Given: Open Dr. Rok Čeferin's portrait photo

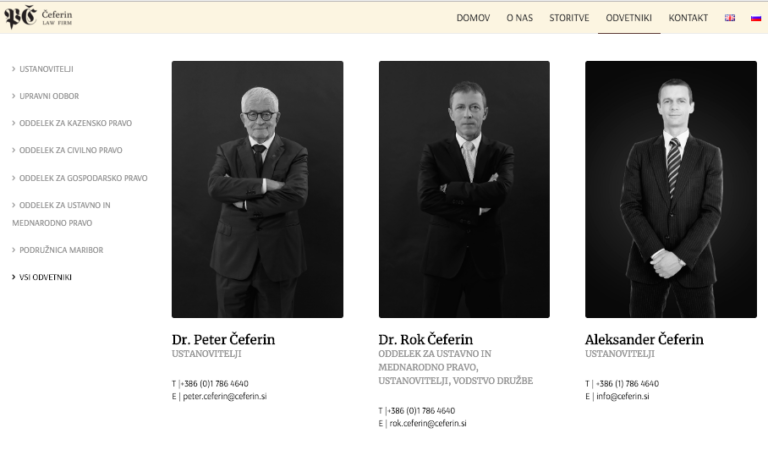Looking at the screenshot, I should point(464,189).
